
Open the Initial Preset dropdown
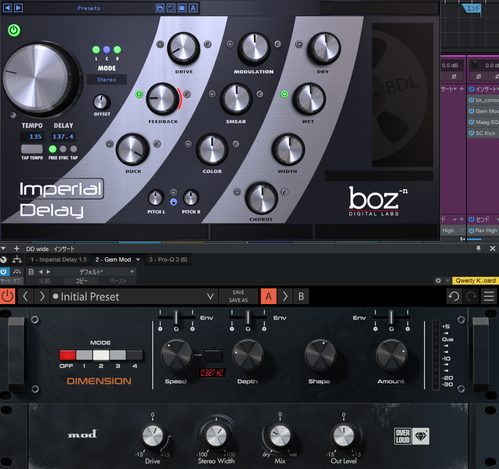133,296
